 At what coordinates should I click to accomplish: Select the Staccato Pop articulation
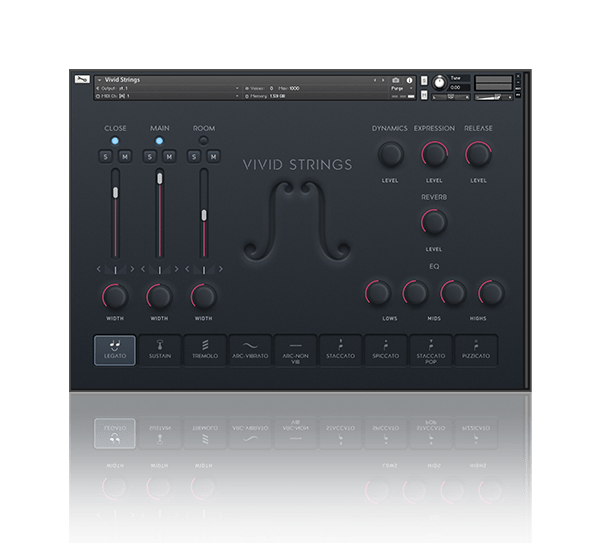tap(431, 349)
